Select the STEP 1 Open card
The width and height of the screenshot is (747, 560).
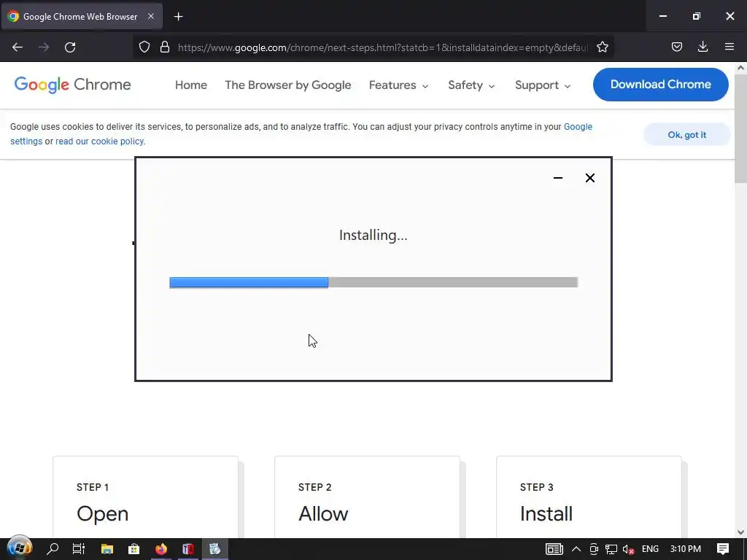tap(145, 497)
